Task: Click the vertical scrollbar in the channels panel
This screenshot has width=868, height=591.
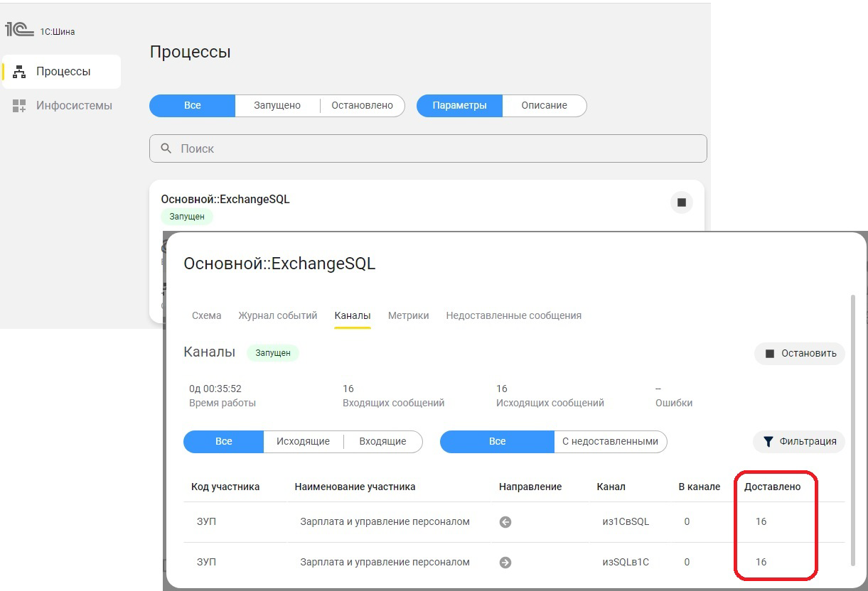Action: [853, 426]
